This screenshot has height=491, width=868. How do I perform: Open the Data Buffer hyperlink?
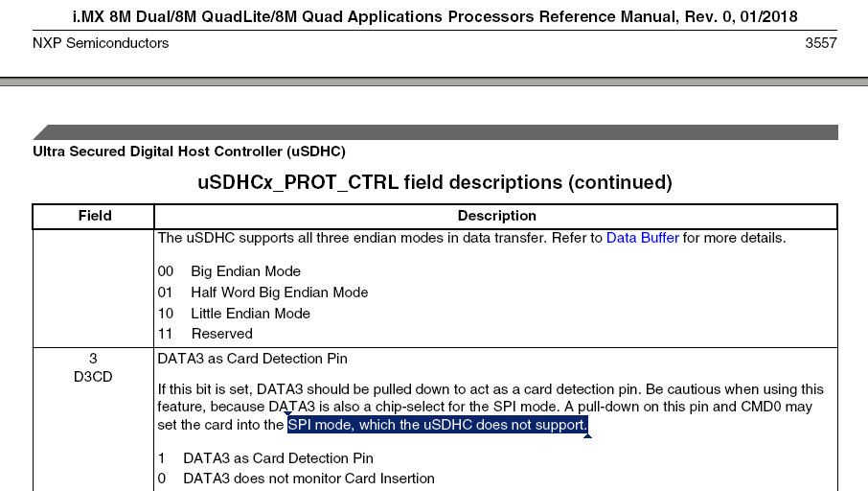pos(642,238)
